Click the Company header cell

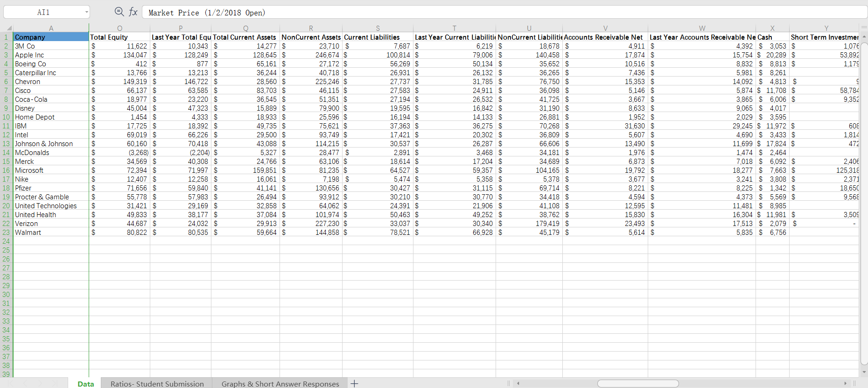[51, 37]
